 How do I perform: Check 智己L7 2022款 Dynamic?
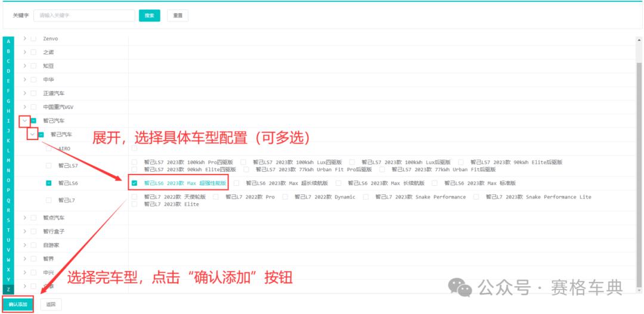click(285, 197)
